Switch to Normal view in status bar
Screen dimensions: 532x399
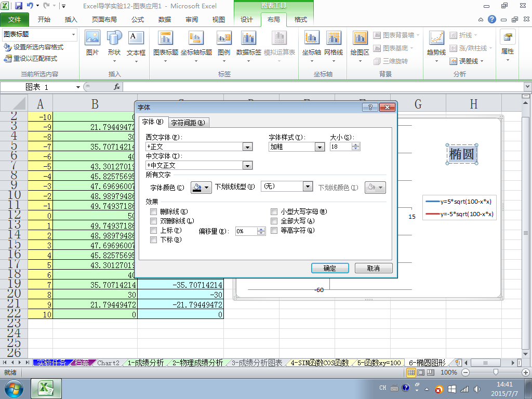(x=411, y=372)
